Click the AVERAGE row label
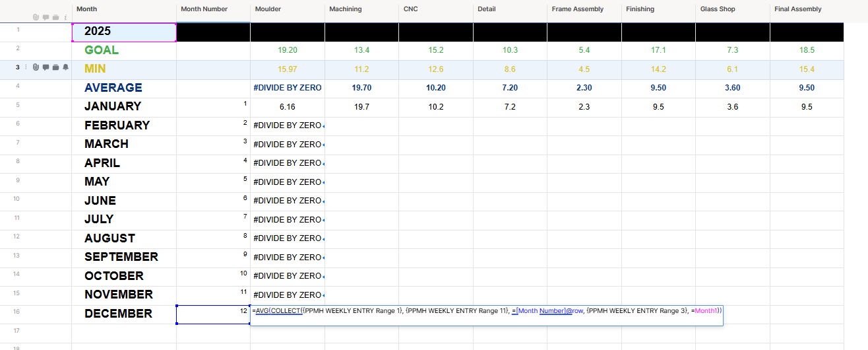 pos(113,88)
